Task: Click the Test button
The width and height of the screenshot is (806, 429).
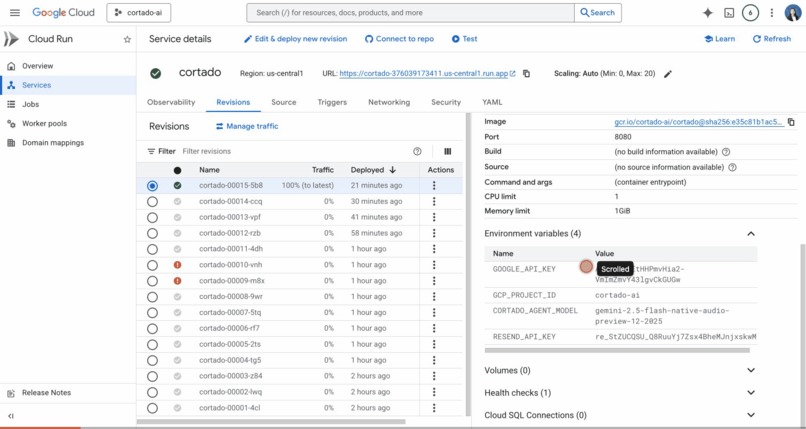Action: (x=465, y=39)
